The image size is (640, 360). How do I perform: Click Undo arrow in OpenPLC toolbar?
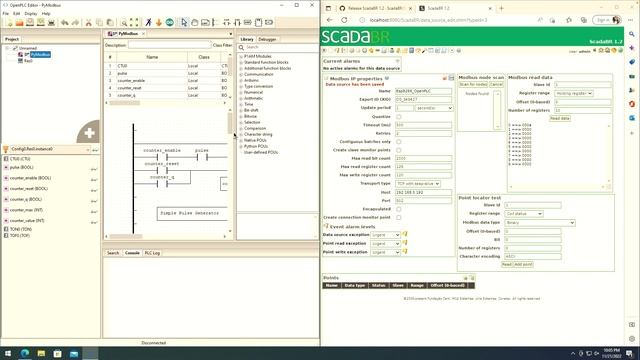pyautogui.click(x=64, y=23)
